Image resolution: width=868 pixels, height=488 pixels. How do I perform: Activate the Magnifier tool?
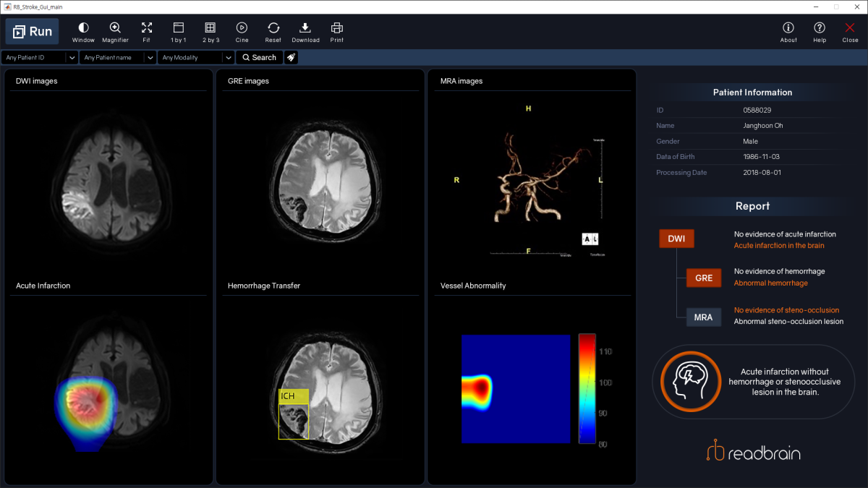(x=115, y=31)
